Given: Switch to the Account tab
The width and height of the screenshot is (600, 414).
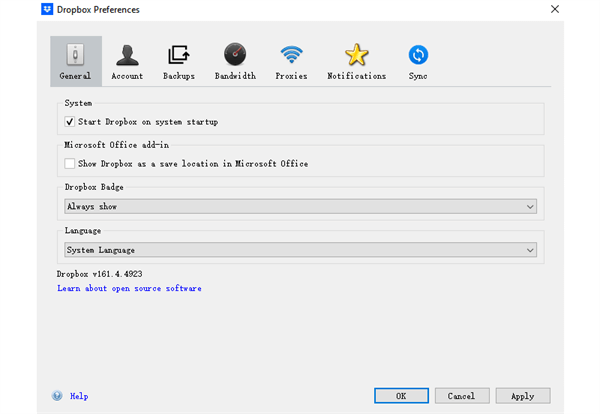Looking at the screenshot, I should click(x=127, y=61).
